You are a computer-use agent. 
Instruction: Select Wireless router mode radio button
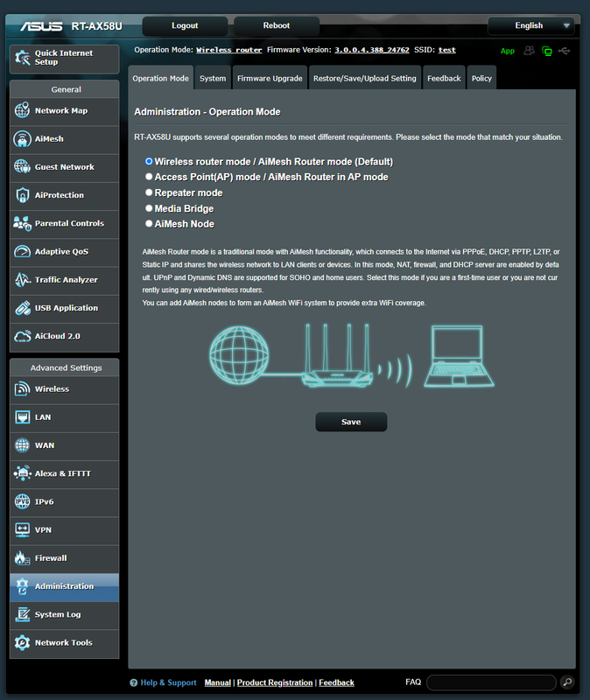(149, 161)
